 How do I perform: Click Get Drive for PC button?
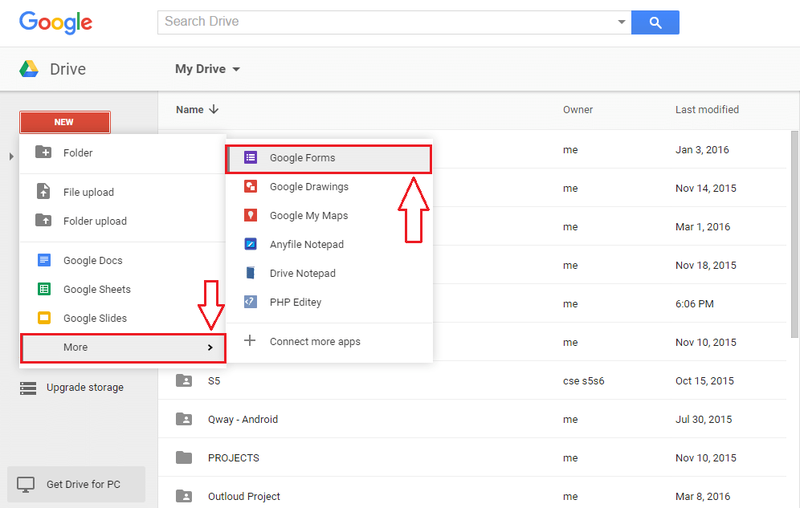click(76, 484)
